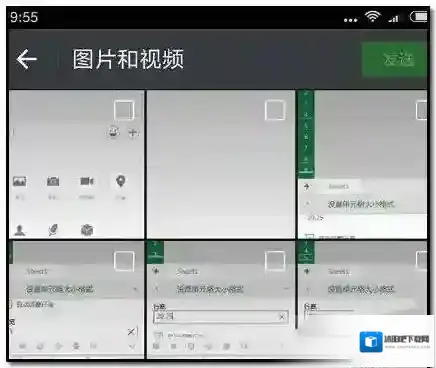This screenshot has width=436, height=368.
Task: Tick checkbox on thumbnail with 20.25 input
Action: coord(275,261)
